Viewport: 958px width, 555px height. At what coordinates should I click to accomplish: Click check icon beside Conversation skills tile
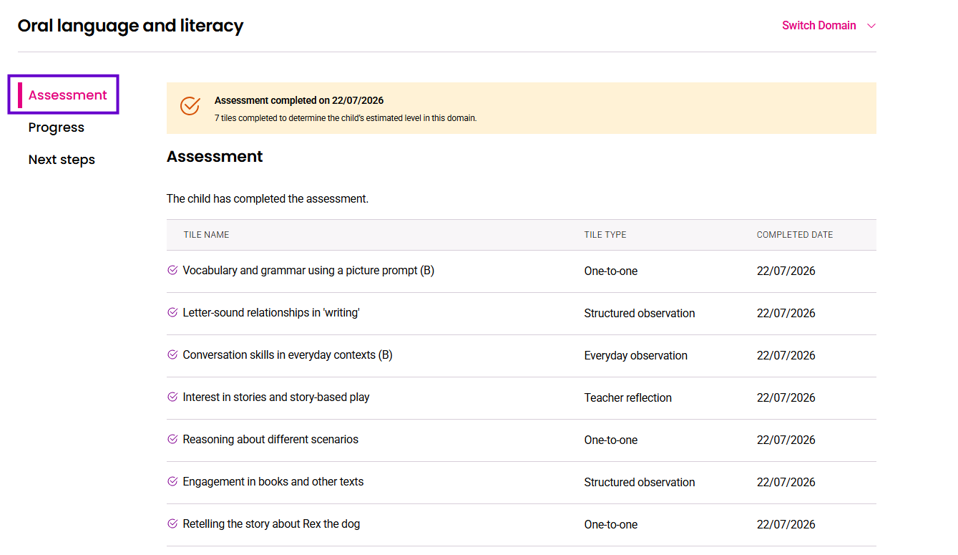pyautogui.click(x=172, y=355)
